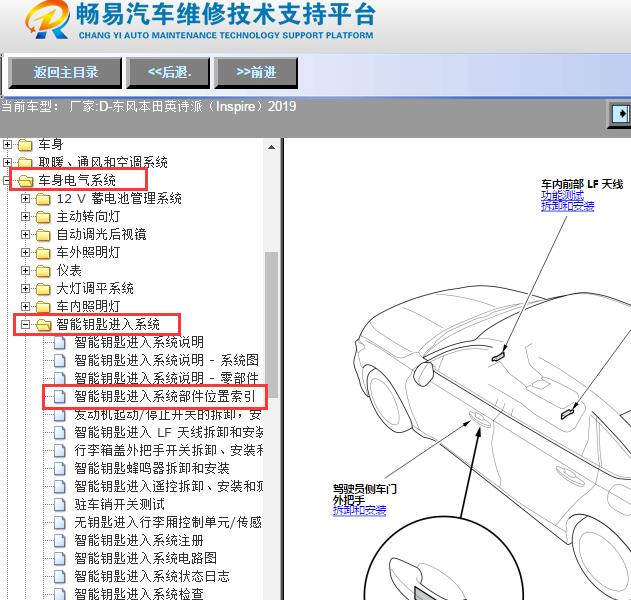Screen dimensions: 631x600
Task: Click page icon beside 无钥匙进入行李厢控制单元
Action: click(x=60, y=523)
